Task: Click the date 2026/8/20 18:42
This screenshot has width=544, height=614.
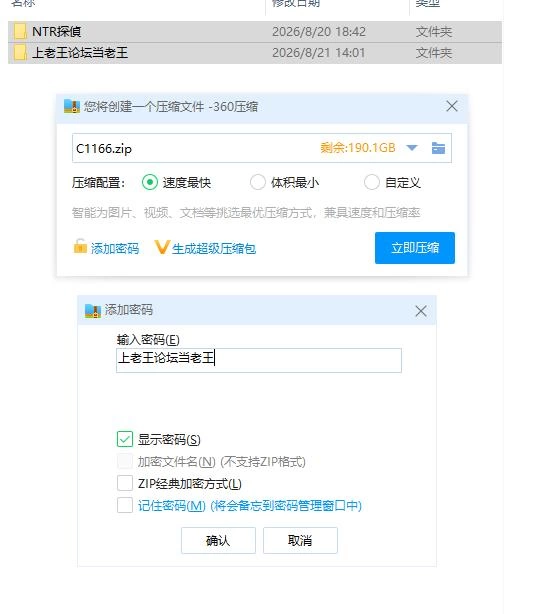Action: pos(319,31)
